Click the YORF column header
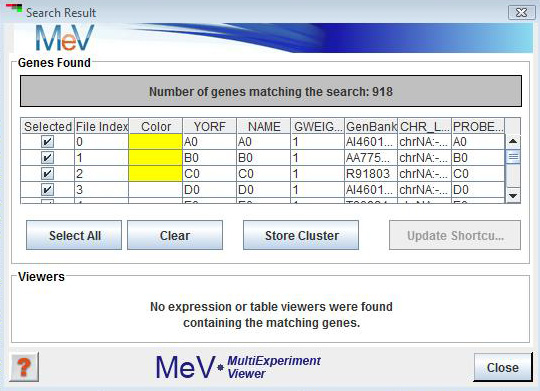This screenshot has width=540, height=391. (209, 126)
